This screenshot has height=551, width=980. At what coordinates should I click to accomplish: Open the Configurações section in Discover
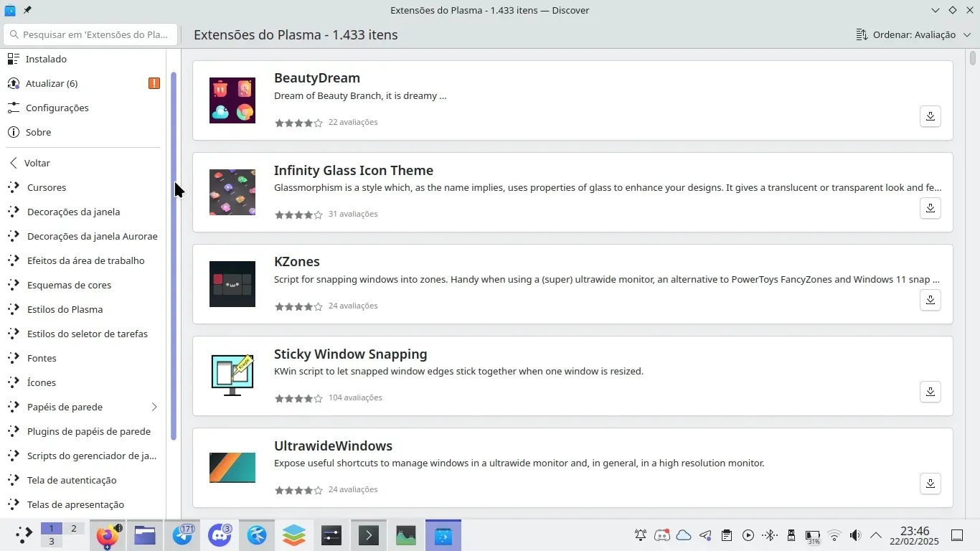[57, 108]
